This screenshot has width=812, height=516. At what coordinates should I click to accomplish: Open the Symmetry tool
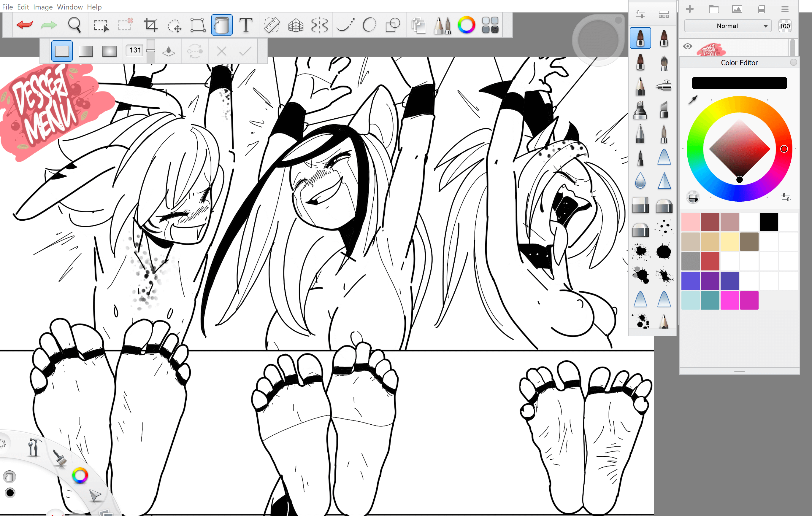point(319,25)
